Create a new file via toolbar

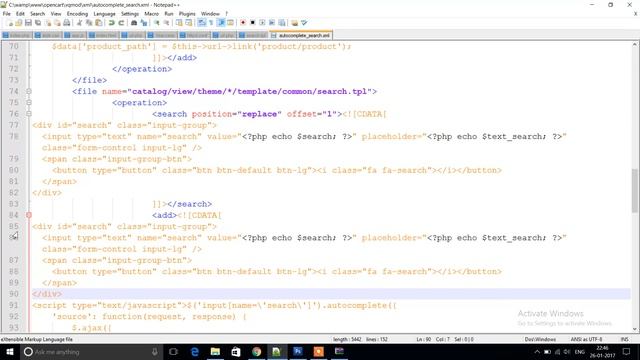pos(10,23)
